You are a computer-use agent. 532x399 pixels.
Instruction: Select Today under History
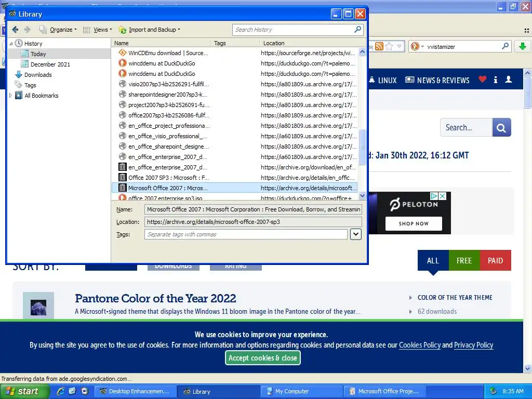click(38, 54)
